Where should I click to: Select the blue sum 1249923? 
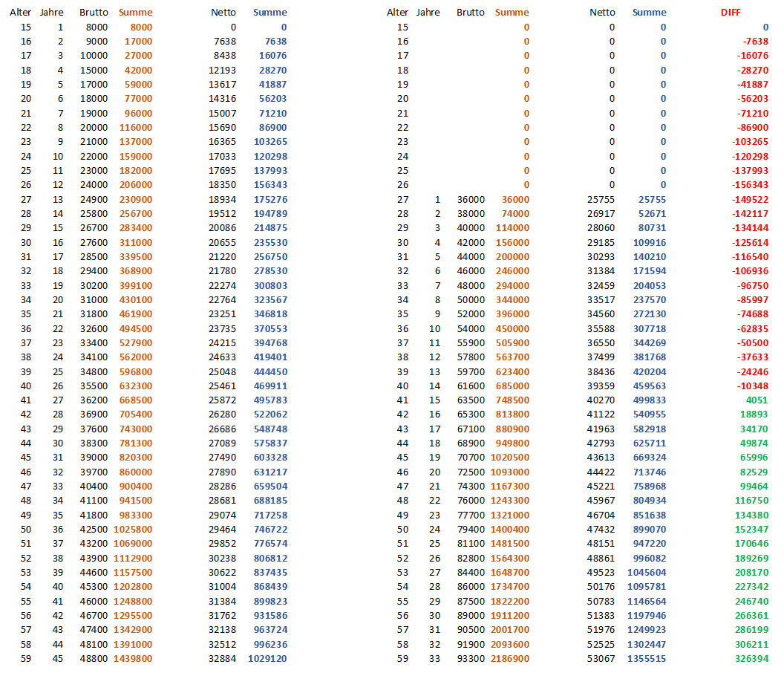coord(647,629)
